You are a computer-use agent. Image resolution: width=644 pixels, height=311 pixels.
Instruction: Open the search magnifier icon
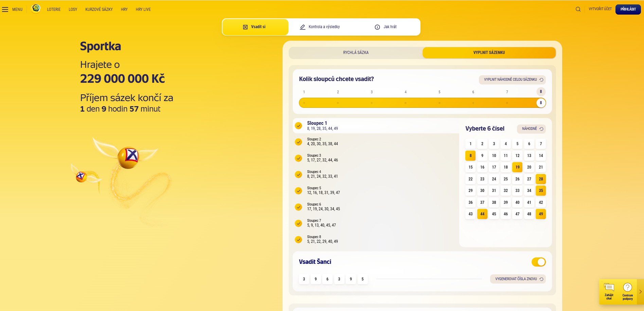(x=578, y=9)
